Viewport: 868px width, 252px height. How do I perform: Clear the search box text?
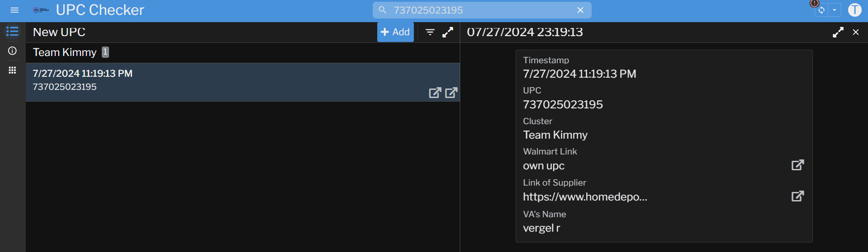click(580, 10)
